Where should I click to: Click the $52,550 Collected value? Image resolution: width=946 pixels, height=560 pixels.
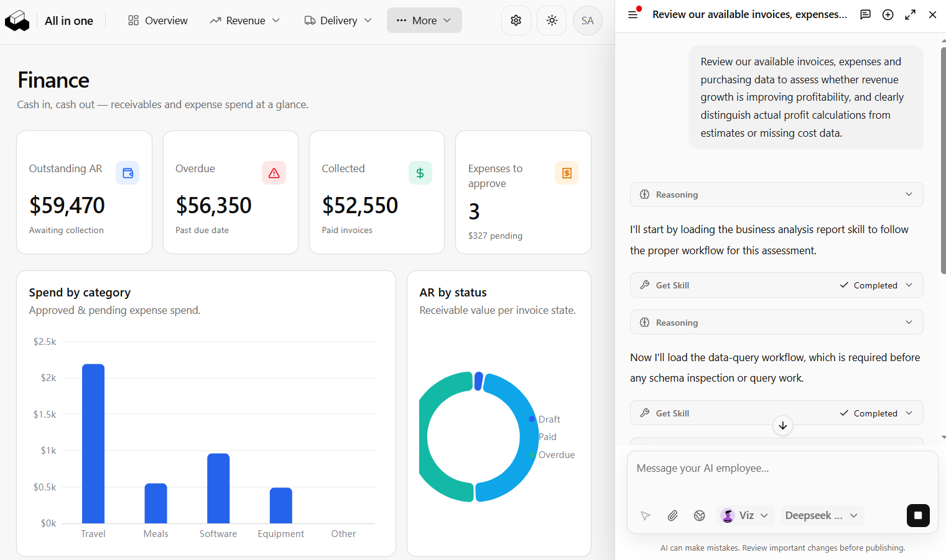[360, 205]
